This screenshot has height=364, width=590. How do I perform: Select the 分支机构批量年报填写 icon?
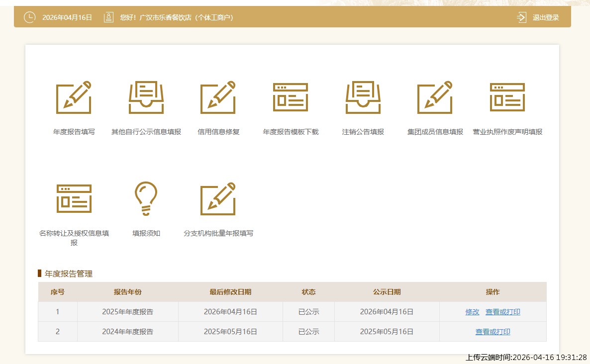tap(218, 198)
